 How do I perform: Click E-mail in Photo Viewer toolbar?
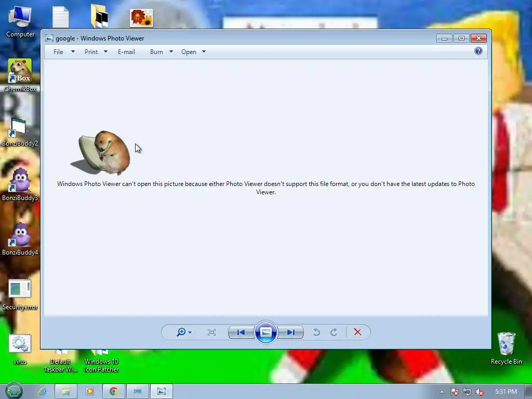pos(126,52)
